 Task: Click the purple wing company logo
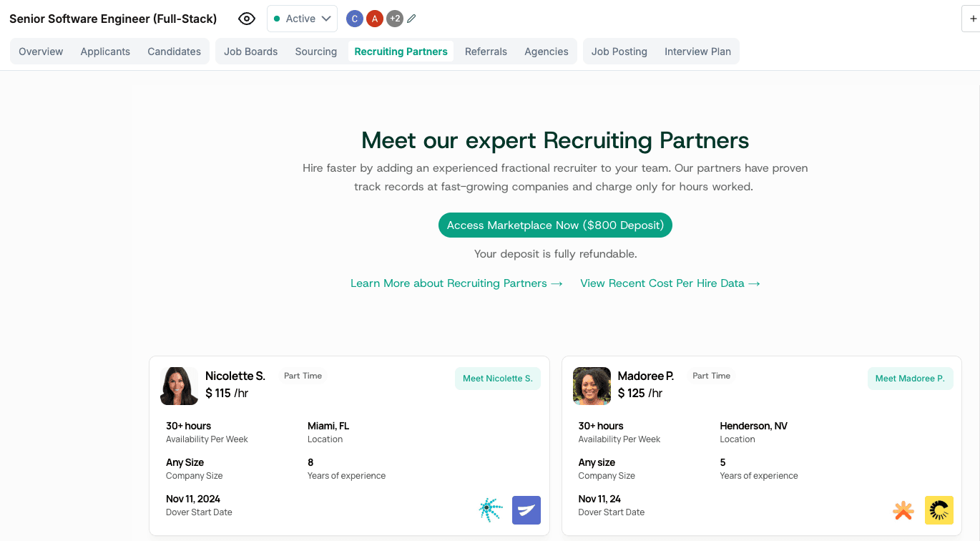click(526, 510)
